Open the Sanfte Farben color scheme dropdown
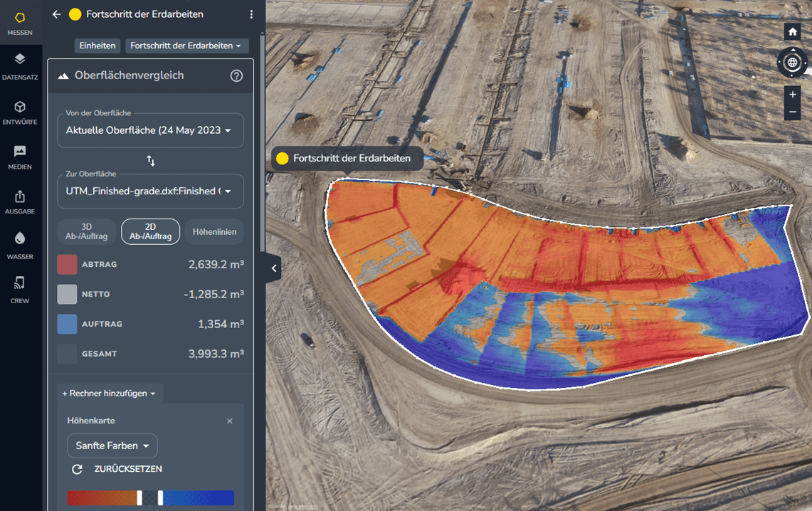The height and width of the screenshot is (511, 812). (112, 446)
